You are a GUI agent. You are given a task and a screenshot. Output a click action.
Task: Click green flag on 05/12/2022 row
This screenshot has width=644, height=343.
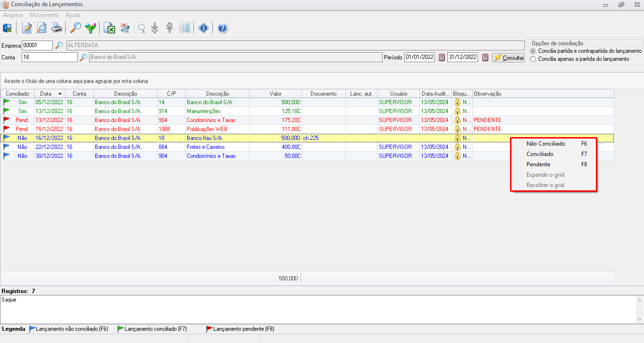coord(7,102)
